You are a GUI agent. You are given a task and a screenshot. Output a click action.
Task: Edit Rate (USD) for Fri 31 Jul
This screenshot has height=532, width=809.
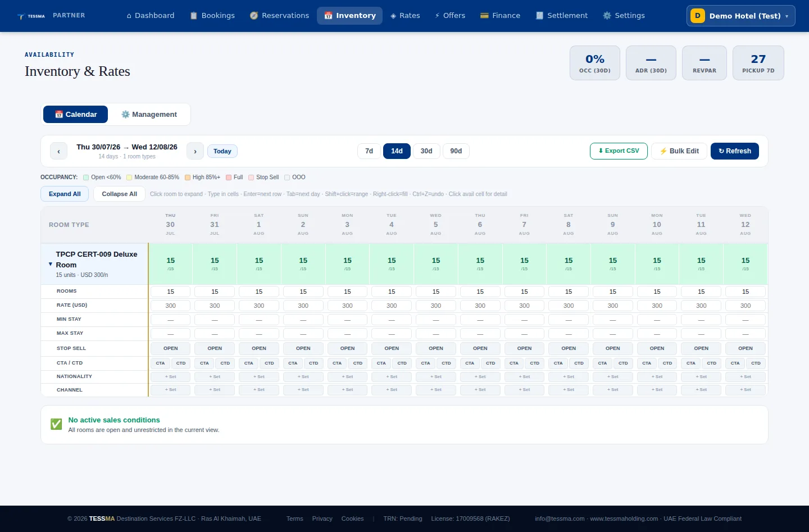tap(215, 306)
